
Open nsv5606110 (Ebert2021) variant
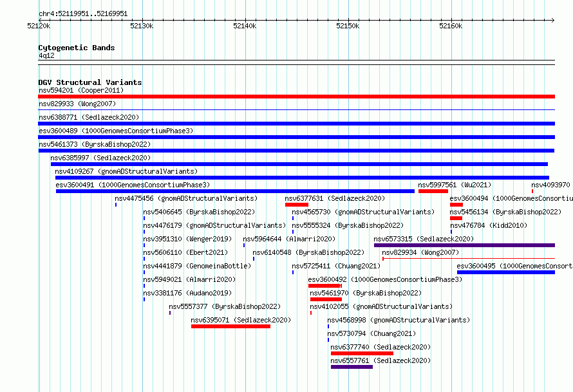click(x=185, y=252)
